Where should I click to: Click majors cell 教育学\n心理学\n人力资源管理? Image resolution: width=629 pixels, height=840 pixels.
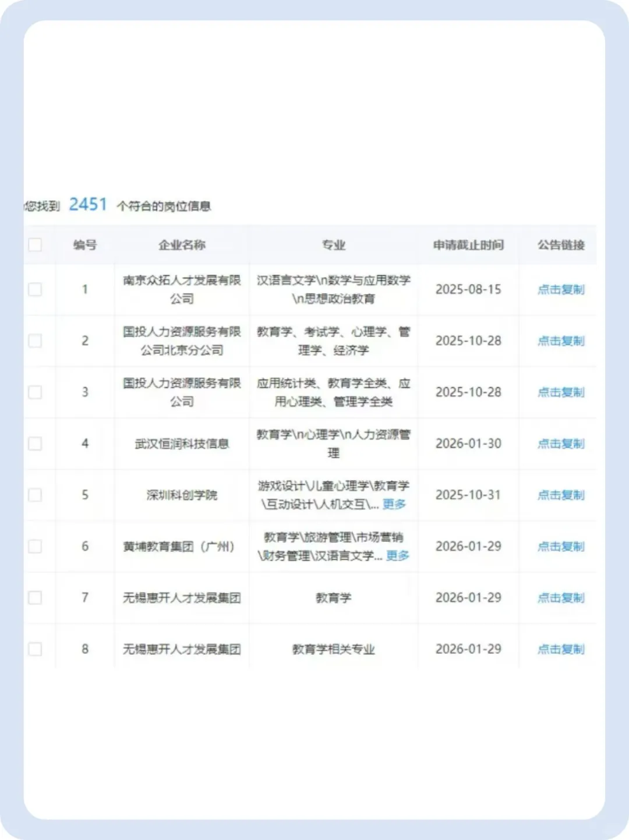pos(334,444)
